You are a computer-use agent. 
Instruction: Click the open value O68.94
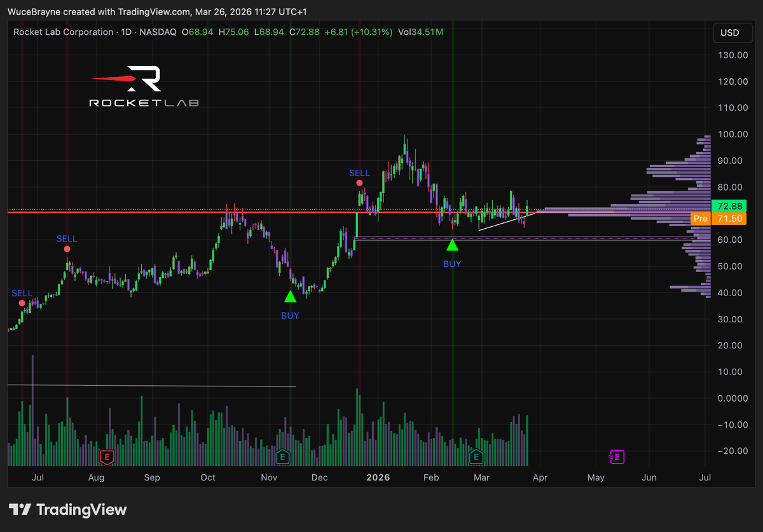[x=198, y=32]
